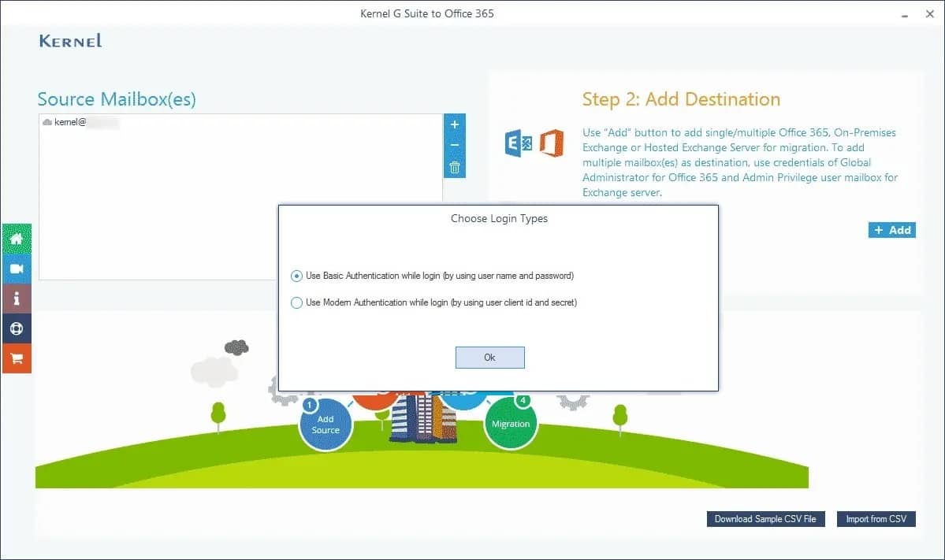Click the Office 365 logo icon
This screenshot has width=945, height=560.
552,143
